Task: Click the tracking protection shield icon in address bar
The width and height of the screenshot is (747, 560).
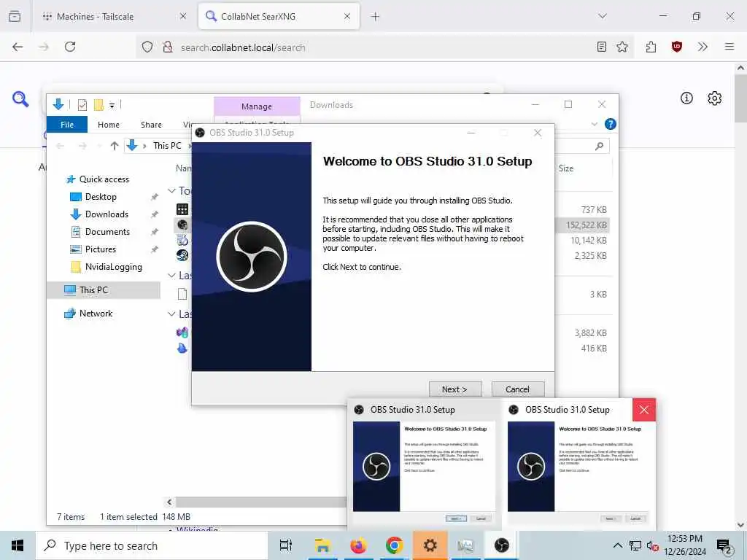Action: click(x=147, y=47)
